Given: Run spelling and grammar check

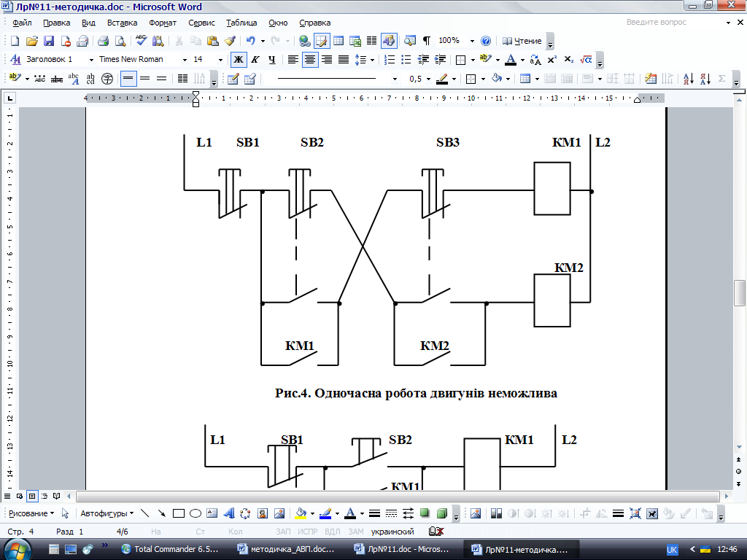Looking at the screenshot, I should [x=141, y=41].
